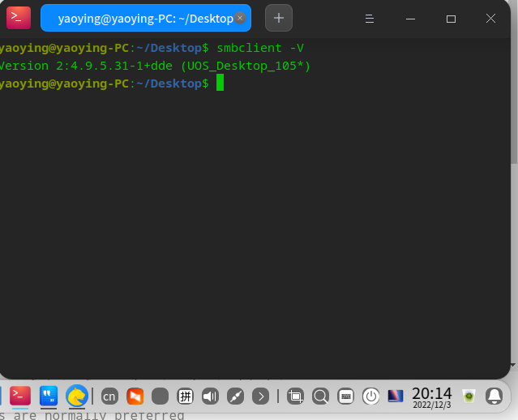Viewport: 518px width, 420px height.
Task: Open the terminal hamburger menu
Action: pyautogui.click(x=369, y=18)
